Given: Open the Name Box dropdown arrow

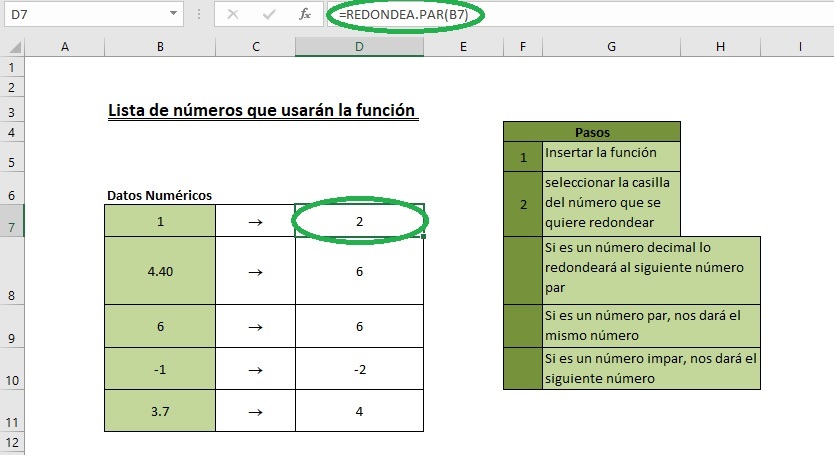Looking at the screenshot, I should click(x=175, y=15).
